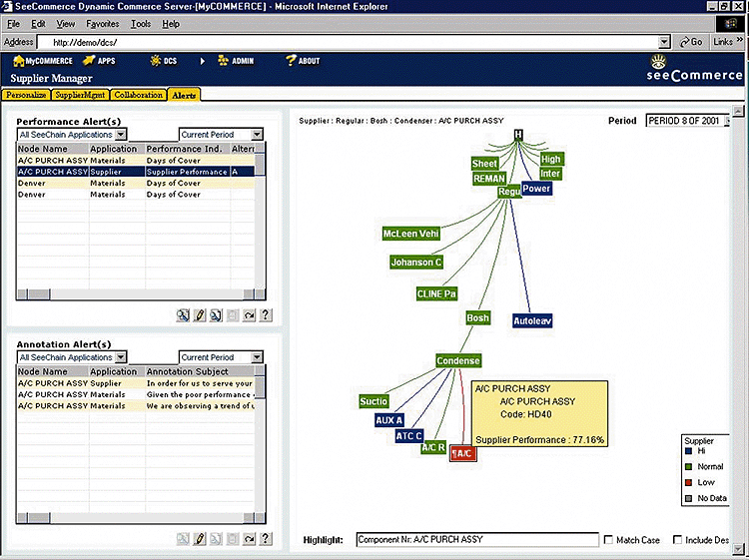Select 'In order for us to serve' annotation
This screenshot has height=560, width=749.
pos(136,383)
